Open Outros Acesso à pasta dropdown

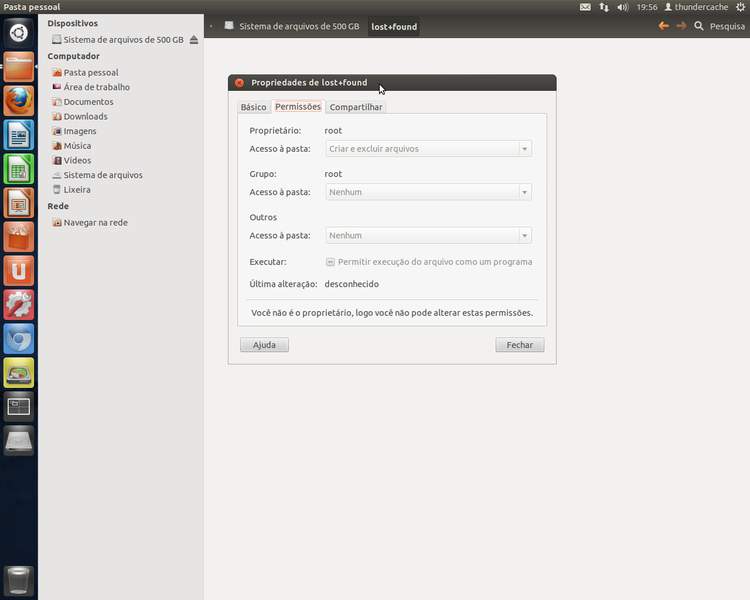click(428, 235)
